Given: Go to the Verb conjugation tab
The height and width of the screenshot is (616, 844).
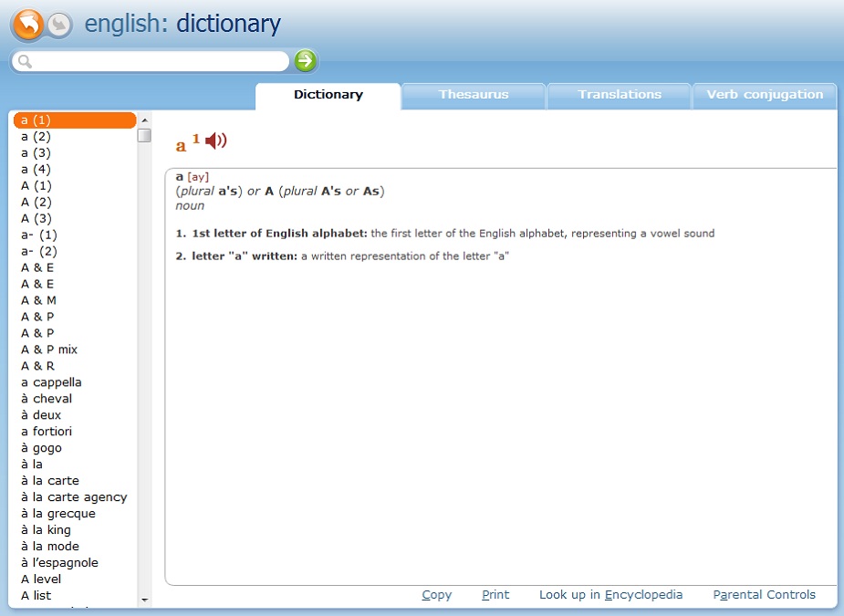Looking at the screenshot, I should (x=765, y=95).
